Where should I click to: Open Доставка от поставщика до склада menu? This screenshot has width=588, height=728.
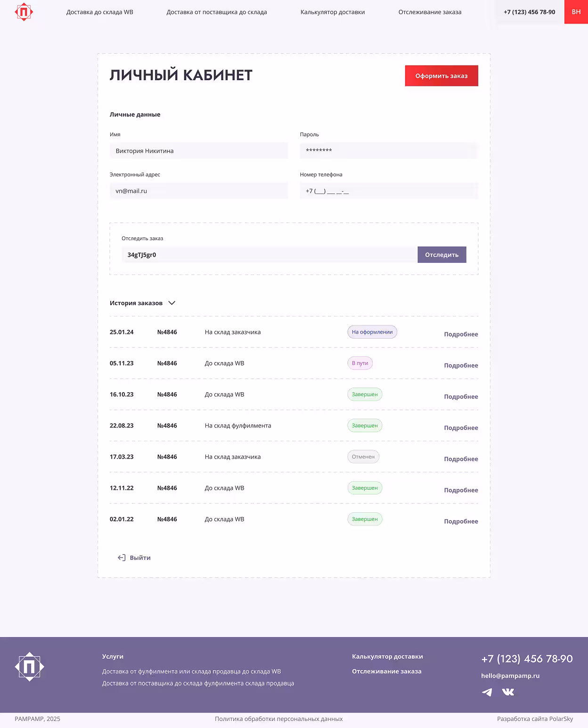[217, 12]
